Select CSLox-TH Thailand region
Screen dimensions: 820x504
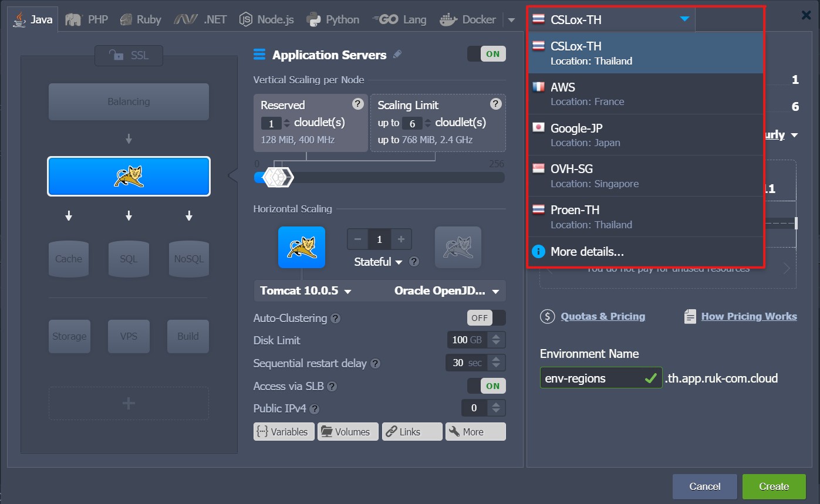(x=646, y=53)
